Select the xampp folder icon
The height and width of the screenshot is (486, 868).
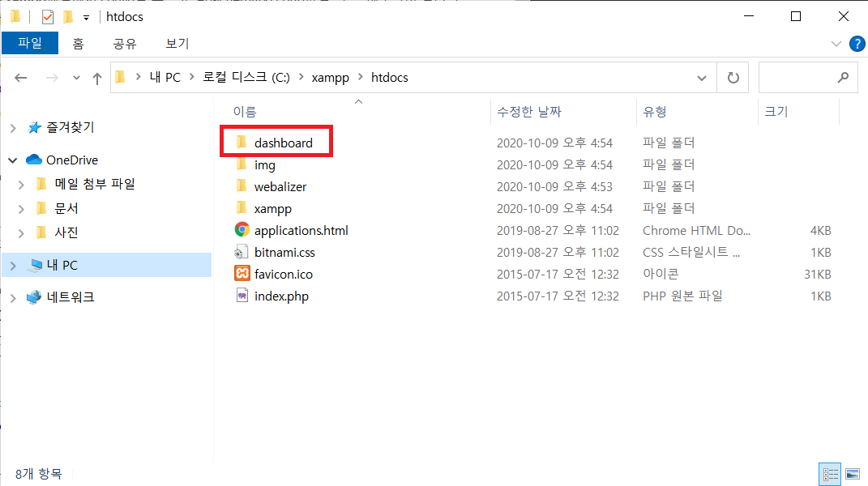click(x=242, y=208)
